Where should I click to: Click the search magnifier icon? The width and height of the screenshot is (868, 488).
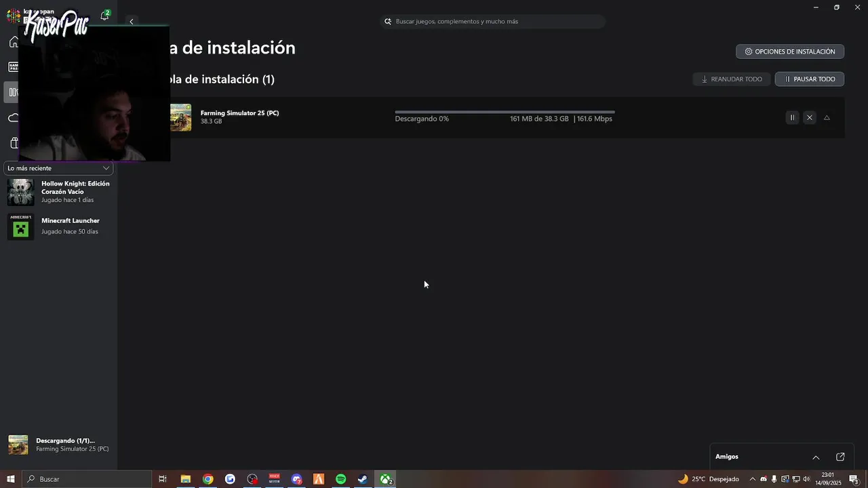(x=388, y=22)
